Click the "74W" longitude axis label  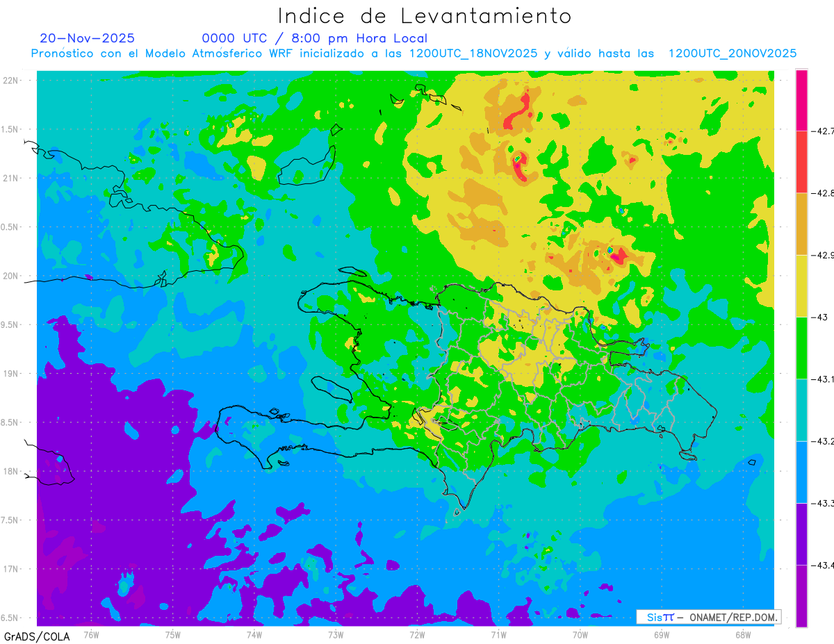(x=254, y=634)
